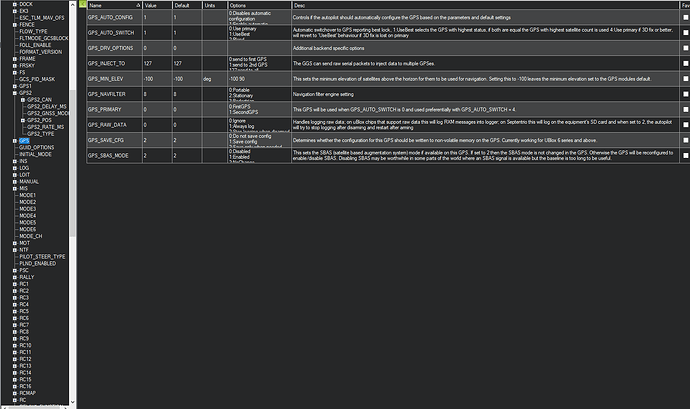Click the tree panel scroll down arrow
Viewport: 690px width, 409px height.
[x=73, y=402]
